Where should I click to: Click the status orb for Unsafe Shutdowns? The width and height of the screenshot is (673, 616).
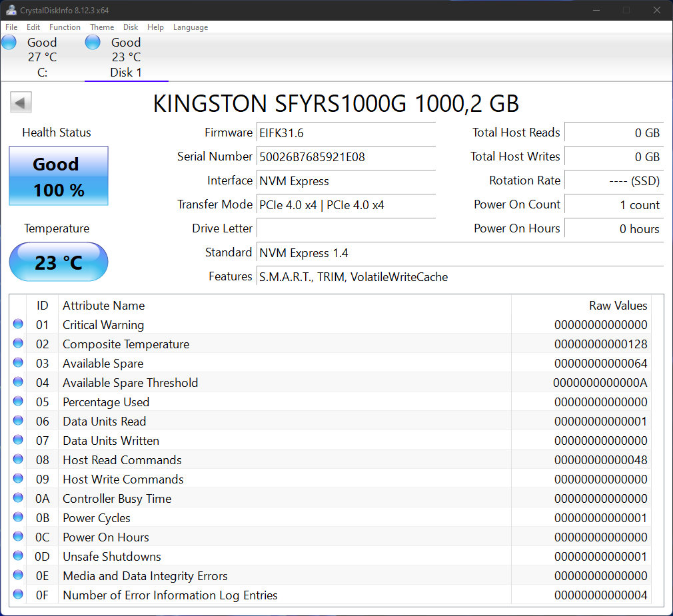18,555
